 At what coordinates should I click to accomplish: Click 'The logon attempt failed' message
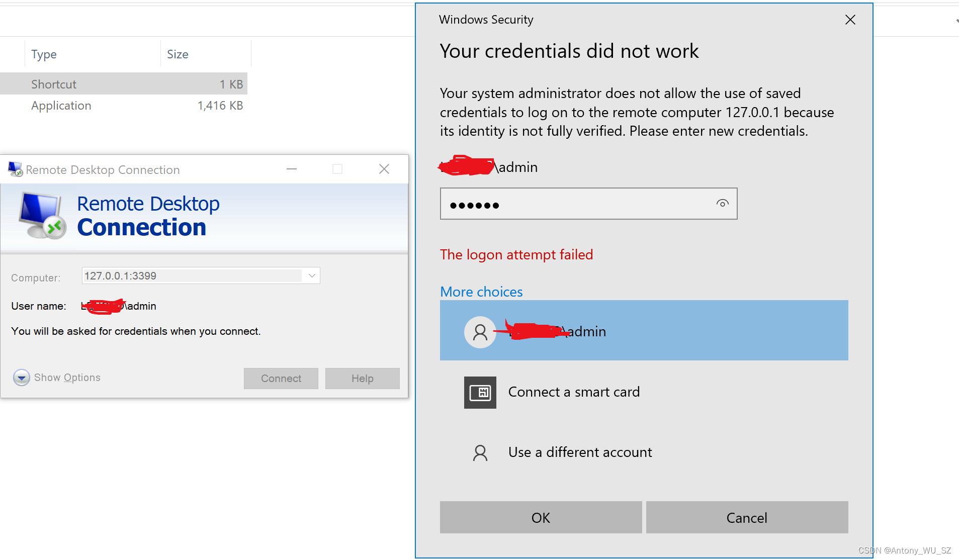click(516, 255)
